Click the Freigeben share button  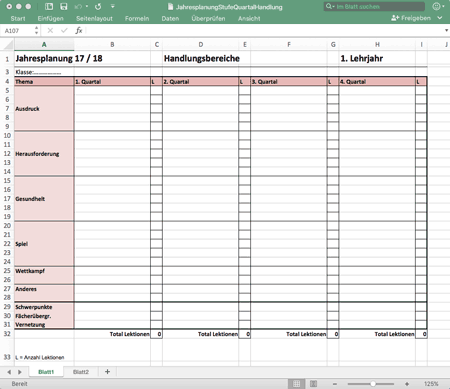(411, 18)
